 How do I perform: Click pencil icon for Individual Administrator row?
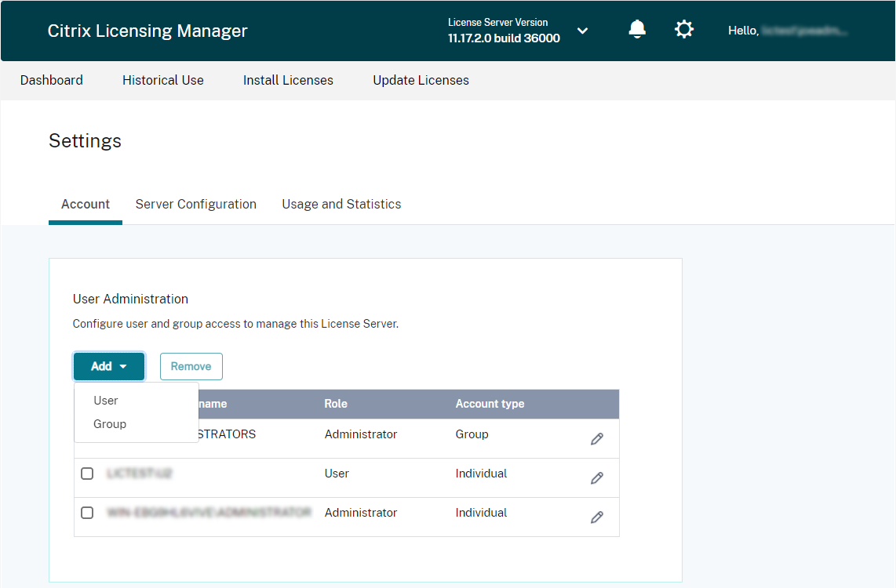click(x=597, y=517)
